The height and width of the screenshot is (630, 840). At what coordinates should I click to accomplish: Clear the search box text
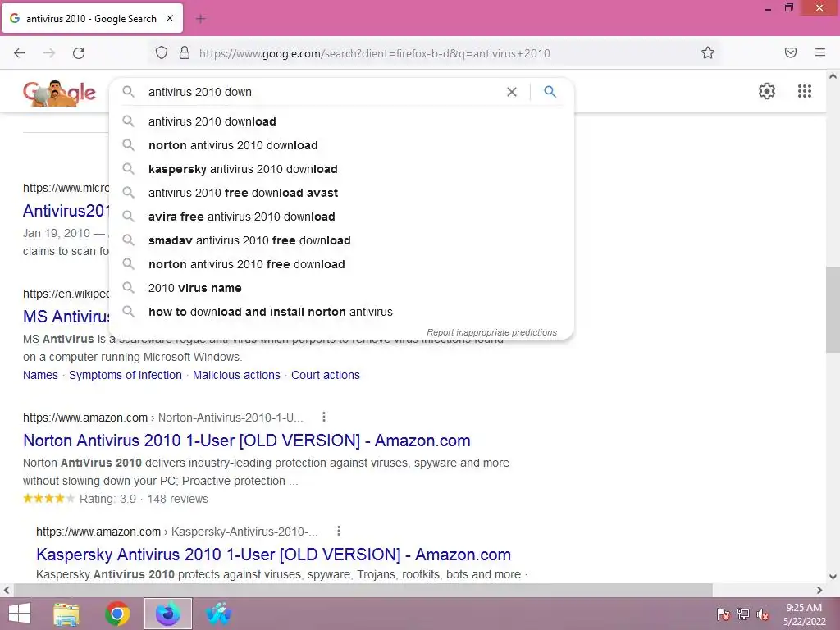(x=512, y=92)
